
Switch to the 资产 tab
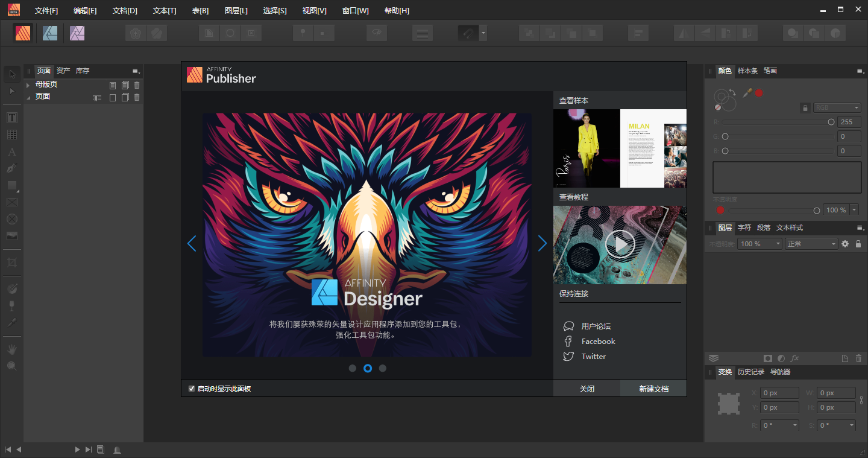63,71
